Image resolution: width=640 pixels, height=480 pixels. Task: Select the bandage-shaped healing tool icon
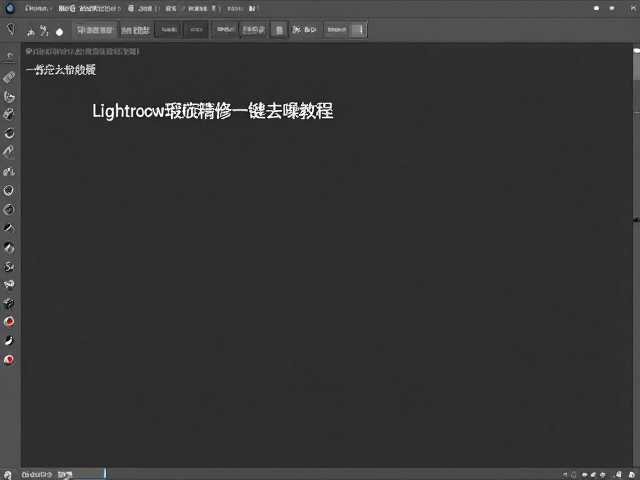9,77
